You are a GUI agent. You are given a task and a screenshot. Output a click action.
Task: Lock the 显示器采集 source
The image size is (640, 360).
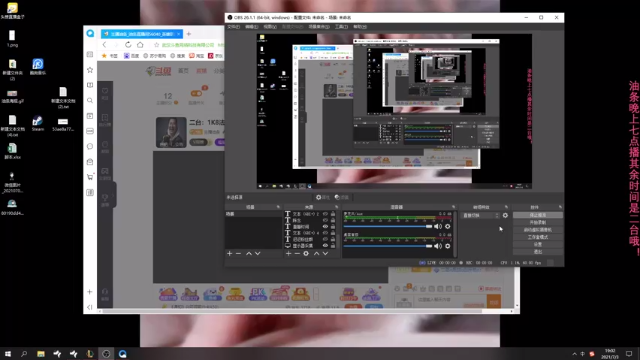click(x=333, y=245)
